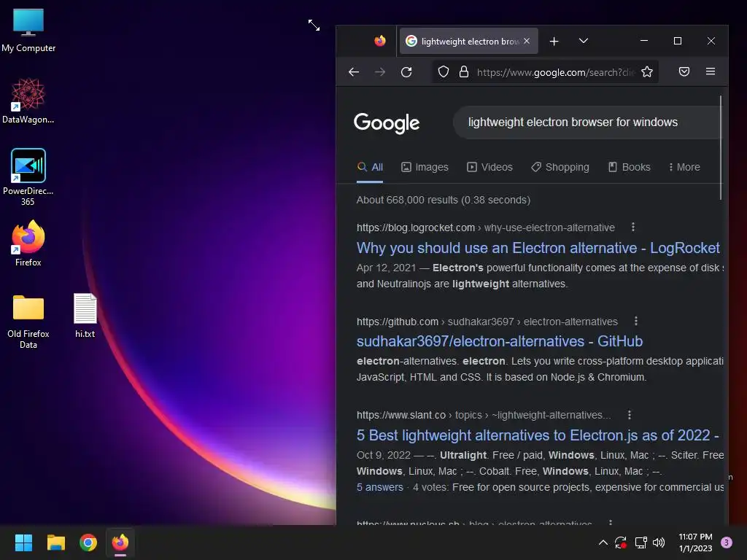Select PowerDirector 365 desktop shortcut
Screen dimensions: 747x560
point(28,177)
